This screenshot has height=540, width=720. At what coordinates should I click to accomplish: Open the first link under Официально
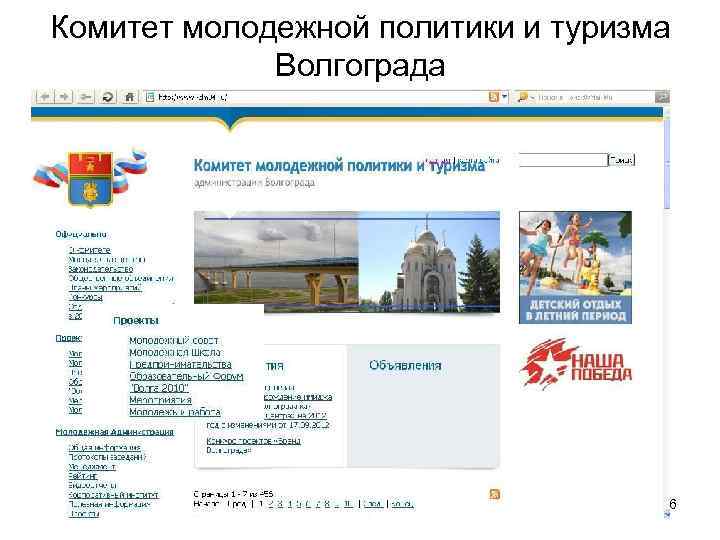pyautogui.click(x=90, y=250)
